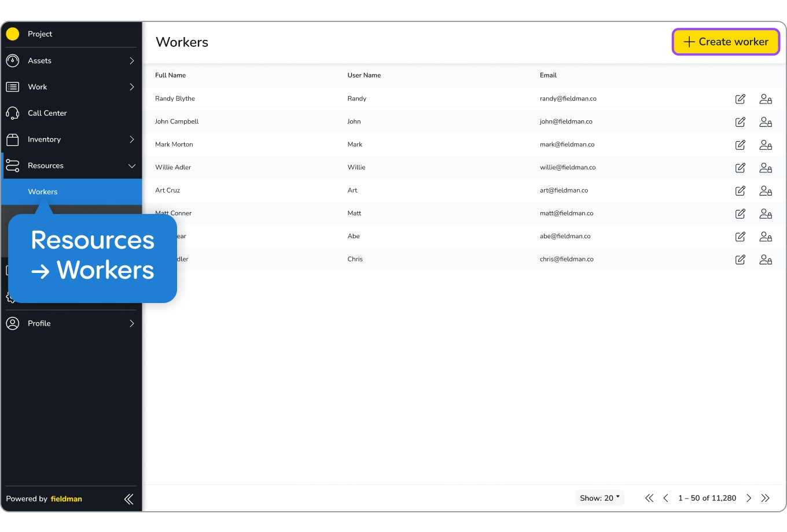The image size is (787, 532).
Task: Click the Mark Morton name cell
Action: [x=174, y=145]
